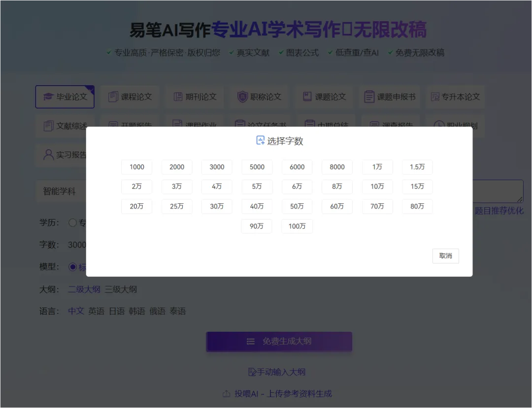Set language to 韩语

137,311
